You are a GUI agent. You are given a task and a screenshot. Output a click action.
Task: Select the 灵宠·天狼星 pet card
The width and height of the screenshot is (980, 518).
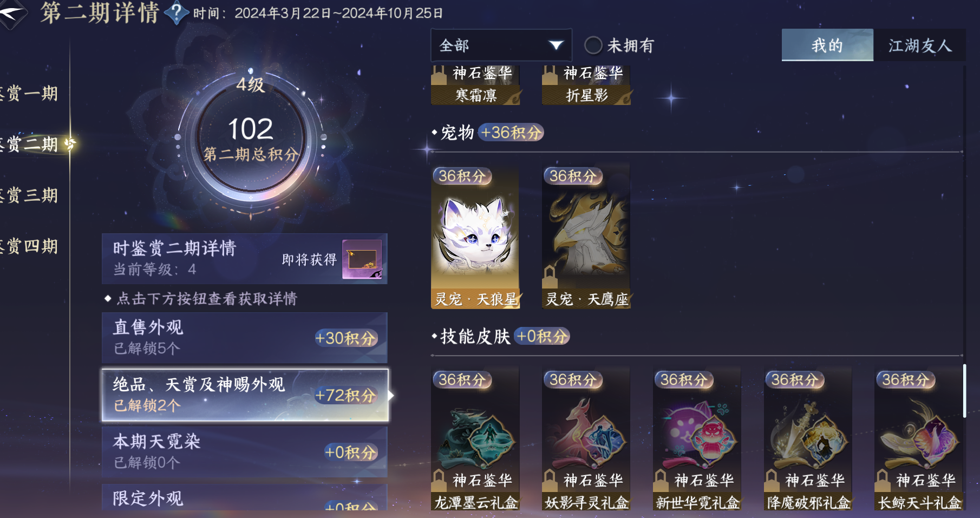pyautogui.click(x=475, y=236)
